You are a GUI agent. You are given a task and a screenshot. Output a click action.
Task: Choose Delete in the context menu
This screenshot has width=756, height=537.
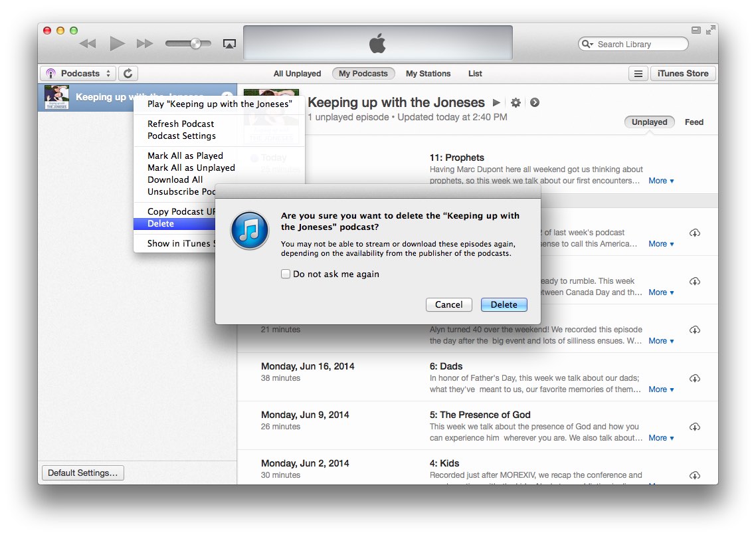(x=175, y=223)
